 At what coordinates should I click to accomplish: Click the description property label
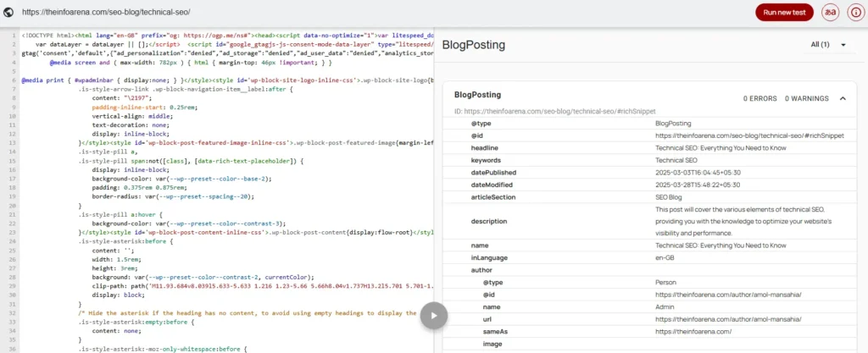click(489, 222)
